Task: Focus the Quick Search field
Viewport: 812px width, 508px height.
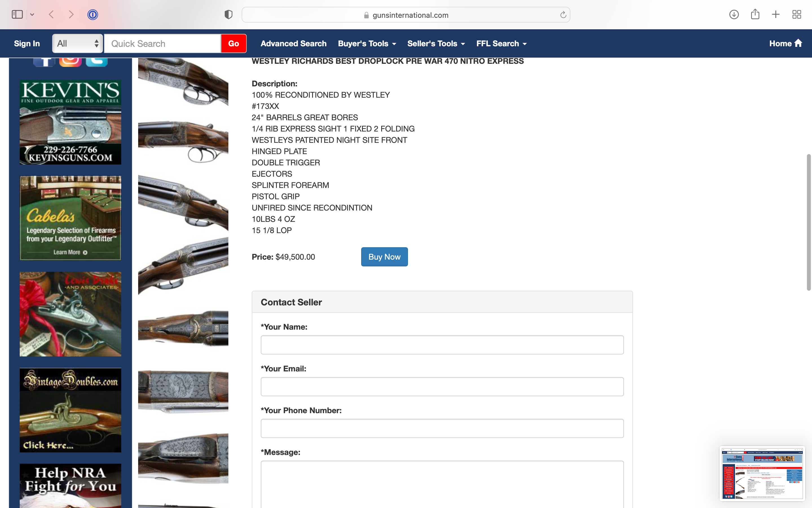Action: (x=162, y=43)
